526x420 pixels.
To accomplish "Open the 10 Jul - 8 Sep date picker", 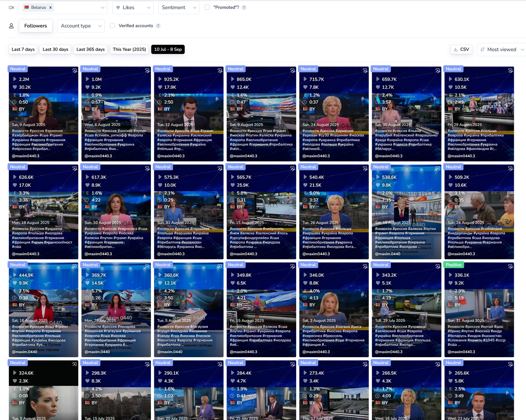I will [168, 49].
